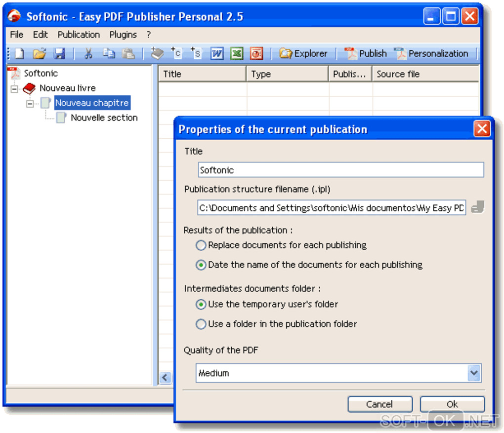Click the Title input field containing Softonic
The image size is (504, 433).
tap(341, 170)
